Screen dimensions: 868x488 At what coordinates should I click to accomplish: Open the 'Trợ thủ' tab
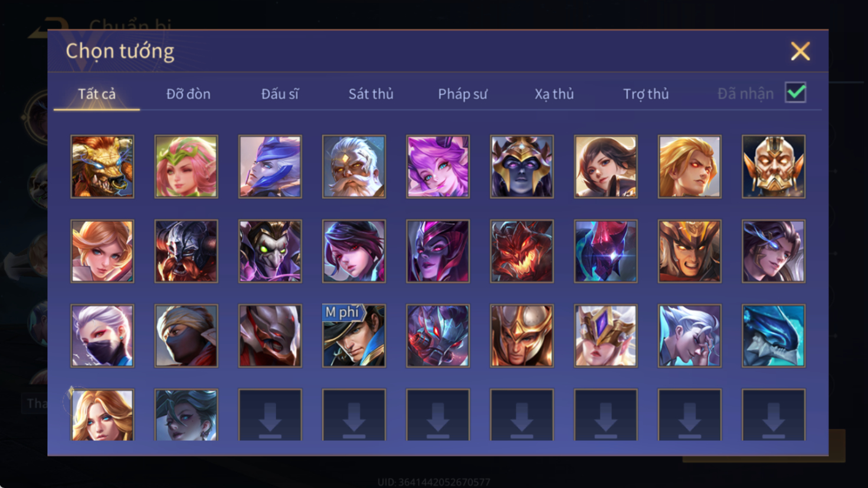(646, 94)
